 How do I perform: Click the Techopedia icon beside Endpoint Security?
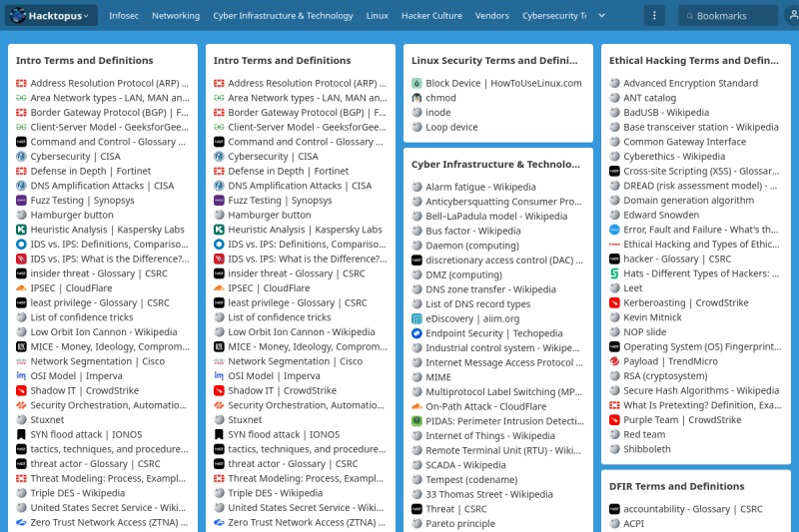pyautogui.click(x=416, y=333)
